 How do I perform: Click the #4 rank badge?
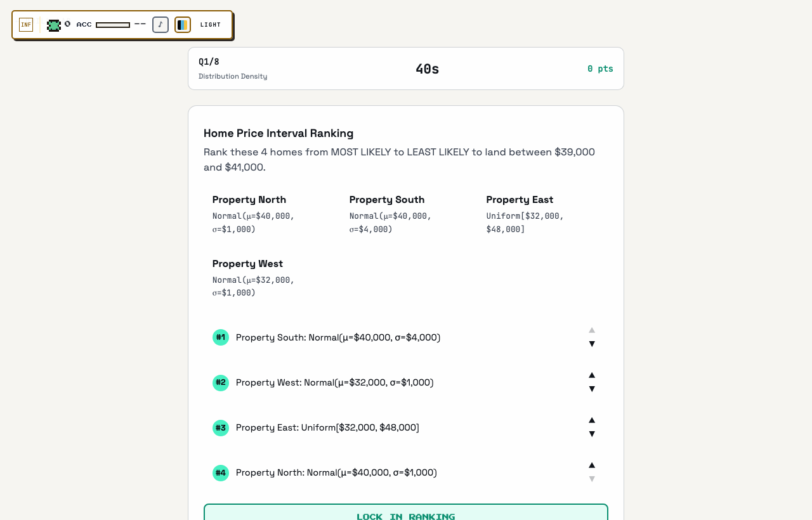[x=221, y=472]
